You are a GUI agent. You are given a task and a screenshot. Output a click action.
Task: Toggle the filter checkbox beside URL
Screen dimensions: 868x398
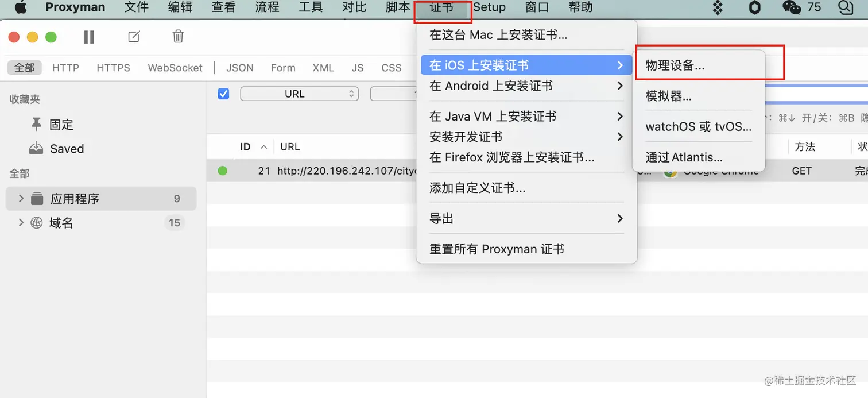224,94
